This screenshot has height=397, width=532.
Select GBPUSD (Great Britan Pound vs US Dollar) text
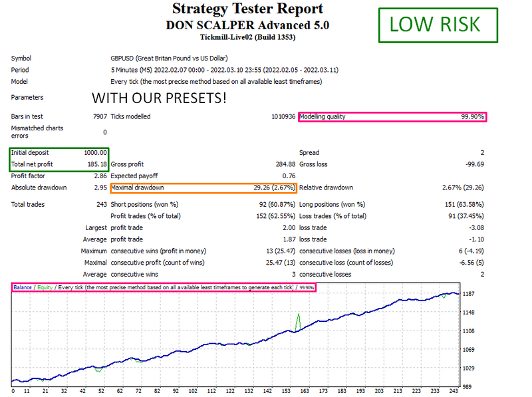[169, 59]
